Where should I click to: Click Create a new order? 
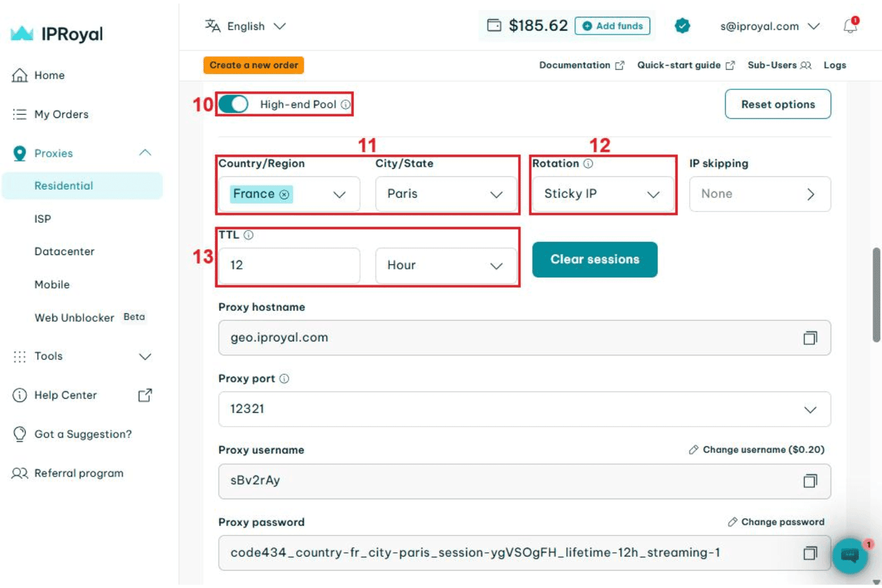click(254, 65)
